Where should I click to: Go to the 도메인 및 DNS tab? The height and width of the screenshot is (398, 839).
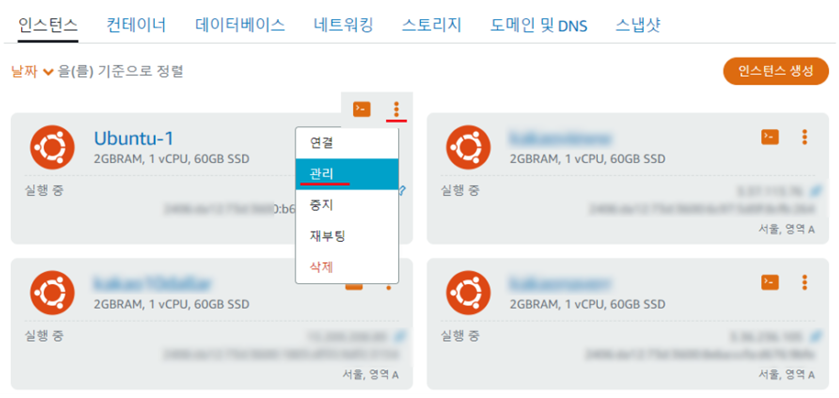click(x=539, y=25)
